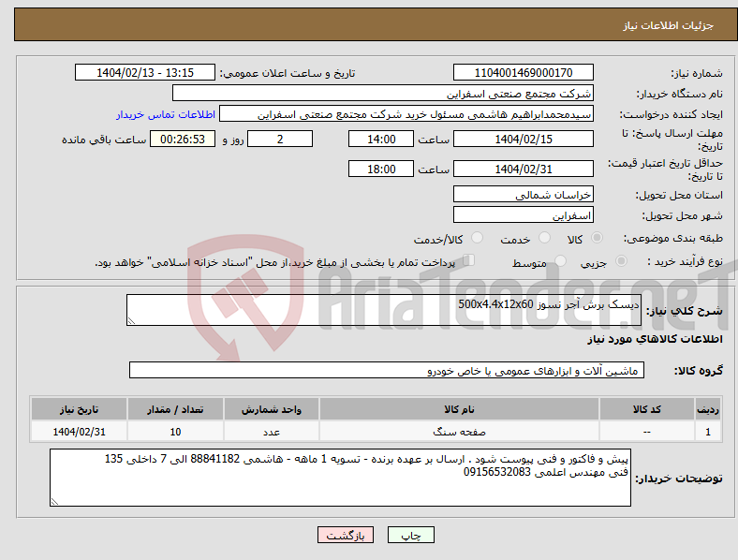Click the resize grip of description textarea
The height and width of the screenshot is (560, 738).
click(131, 321)
